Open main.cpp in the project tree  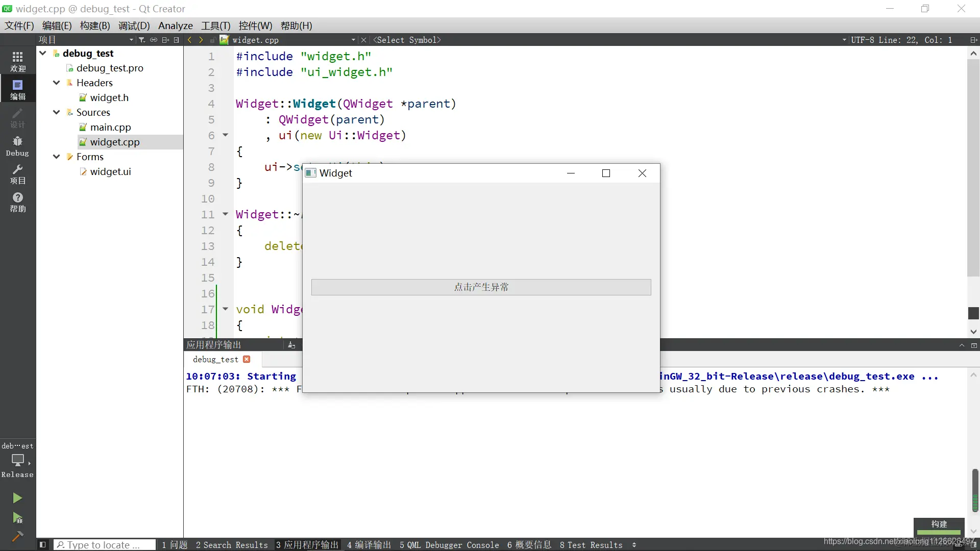click(110, 127)
